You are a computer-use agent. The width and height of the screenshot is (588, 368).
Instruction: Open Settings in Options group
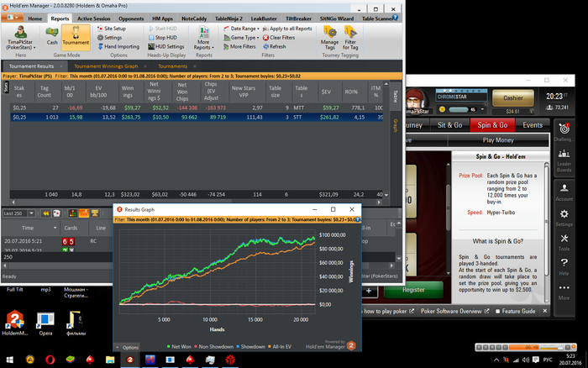[x=109, y=38]
